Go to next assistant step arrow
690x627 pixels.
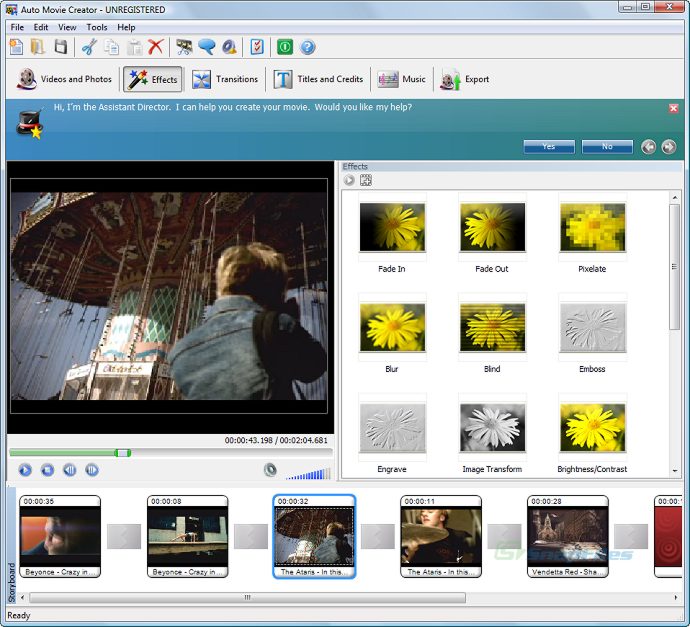(x=668, y=147)
